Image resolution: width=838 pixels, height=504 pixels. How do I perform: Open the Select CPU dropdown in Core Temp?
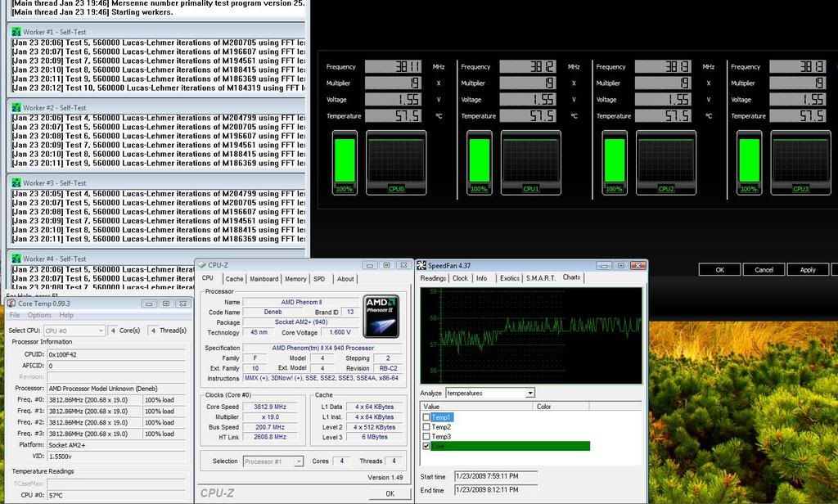[74, 331]
